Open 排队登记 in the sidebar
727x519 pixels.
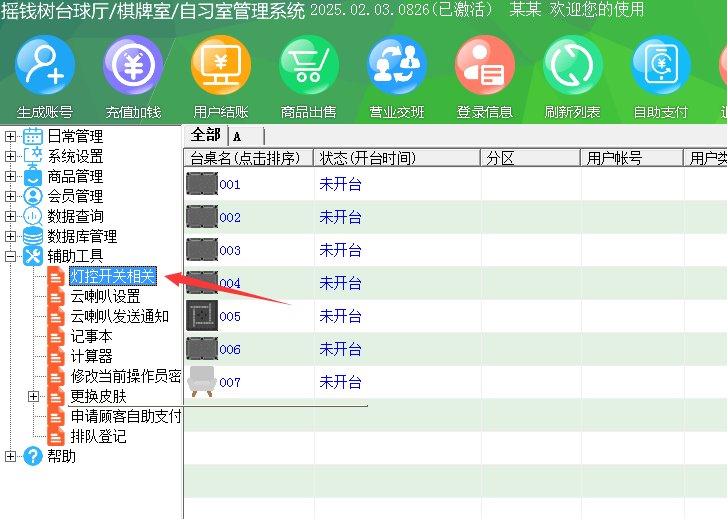click(x=98, y=436)
